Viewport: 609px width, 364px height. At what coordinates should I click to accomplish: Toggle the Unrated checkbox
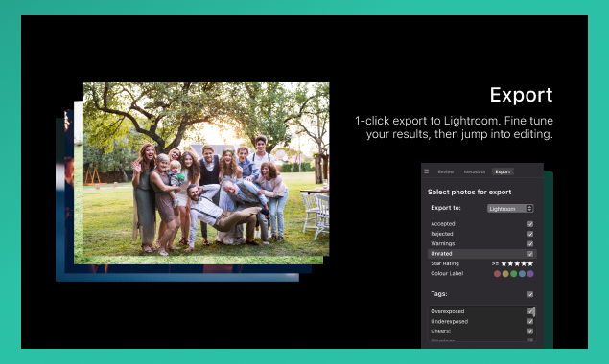[530, 254]
